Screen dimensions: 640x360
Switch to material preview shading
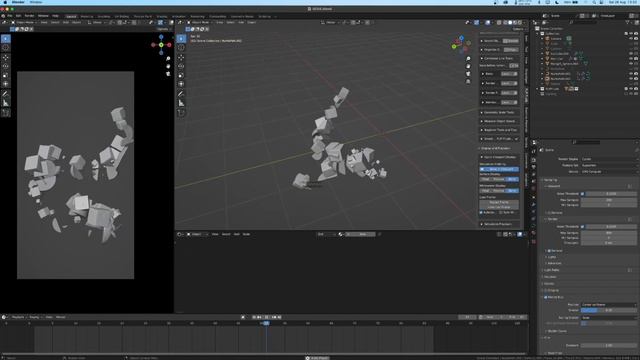pyautogui.click(x=515, y=22)
